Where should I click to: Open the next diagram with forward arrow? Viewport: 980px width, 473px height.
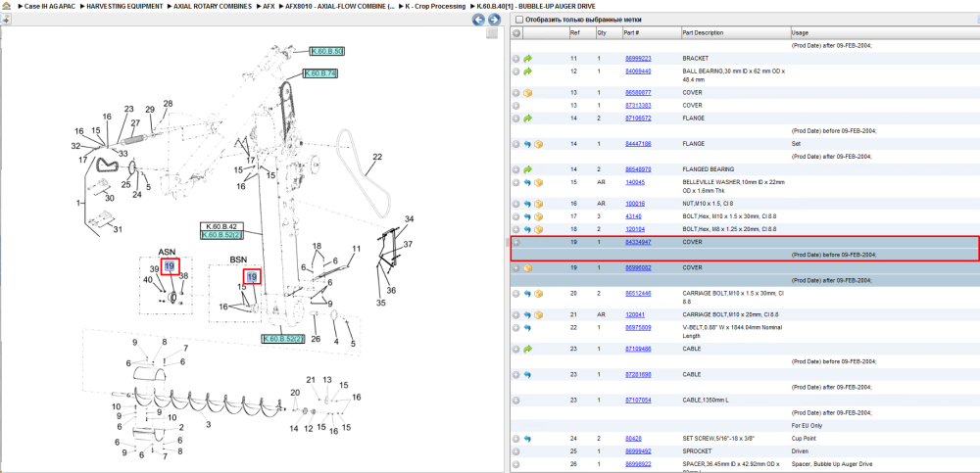494,20
